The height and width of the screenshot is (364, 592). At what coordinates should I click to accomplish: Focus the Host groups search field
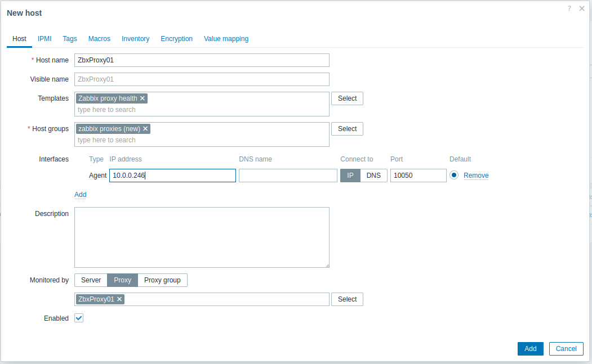(x=202, y=140)
